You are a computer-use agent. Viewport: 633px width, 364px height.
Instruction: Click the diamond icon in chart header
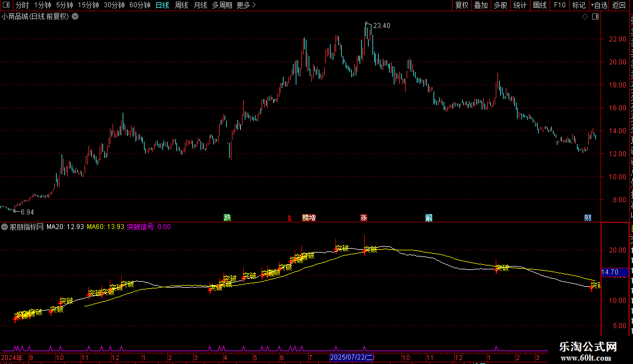(x=585, y=17)
